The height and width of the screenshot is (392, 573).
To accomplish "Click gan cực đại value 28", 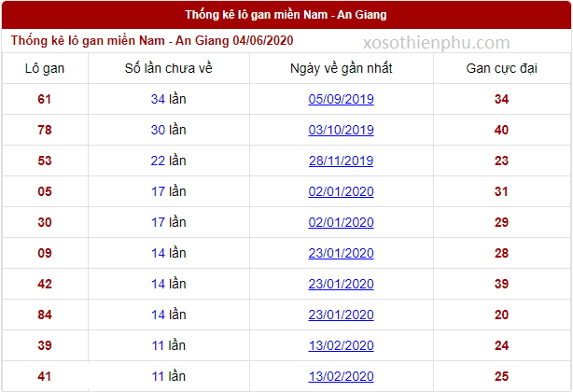I will 501,253.
